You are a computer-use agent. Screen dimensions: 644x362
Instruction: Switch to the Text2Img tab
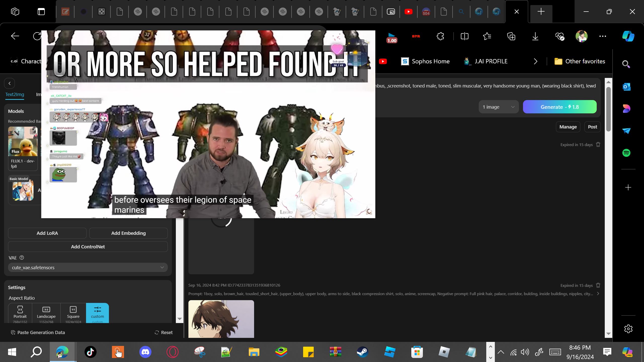15,95
